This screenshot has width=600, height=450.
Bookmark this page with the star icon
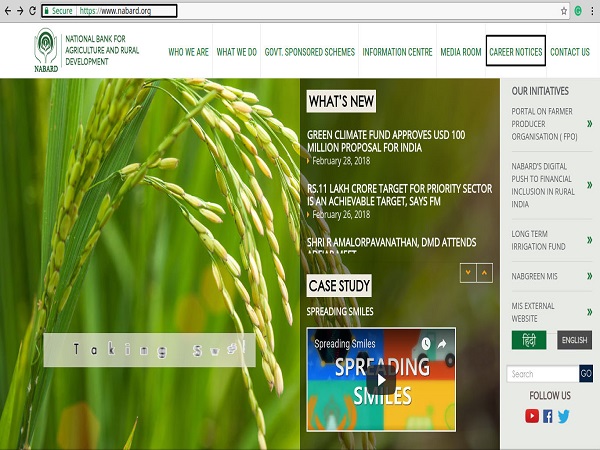(x=564, y=10)
